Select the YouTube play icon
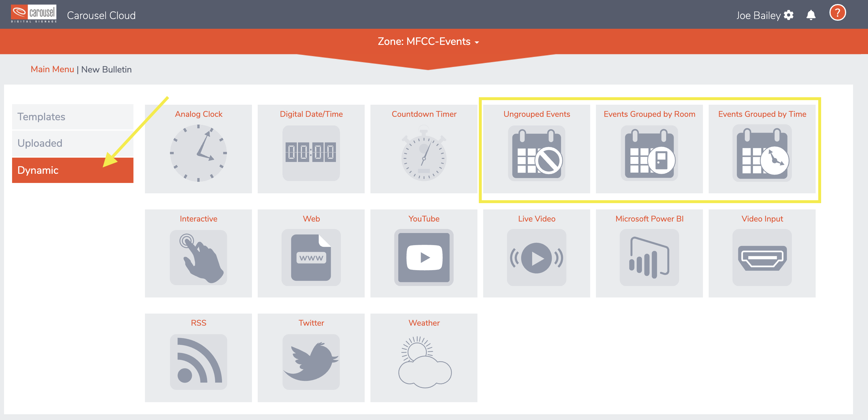 tap(424, 257)
